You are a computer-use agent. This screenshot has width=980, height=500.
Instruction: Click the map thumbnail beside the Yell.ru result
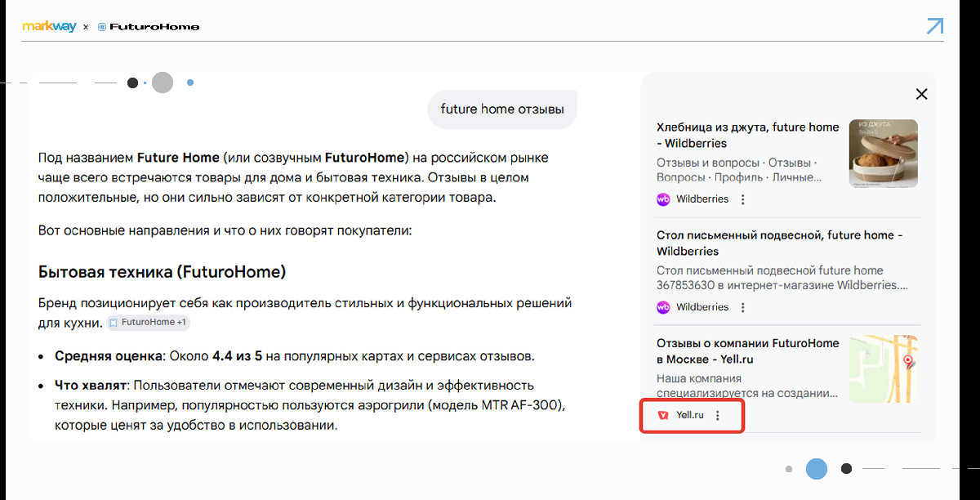(x=883, y=368)
